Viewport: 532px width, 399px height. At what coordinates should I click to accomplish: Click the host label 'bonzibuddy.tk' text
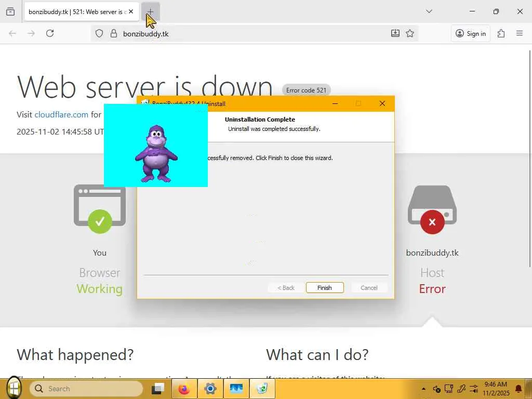click(432, 253)
